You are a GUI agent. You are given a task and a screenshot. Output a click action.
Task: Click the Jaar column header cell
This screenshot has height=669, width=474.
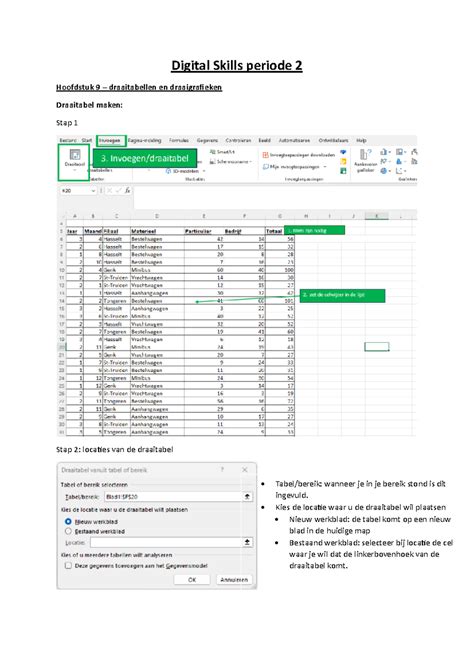click(x=75, y=231)
